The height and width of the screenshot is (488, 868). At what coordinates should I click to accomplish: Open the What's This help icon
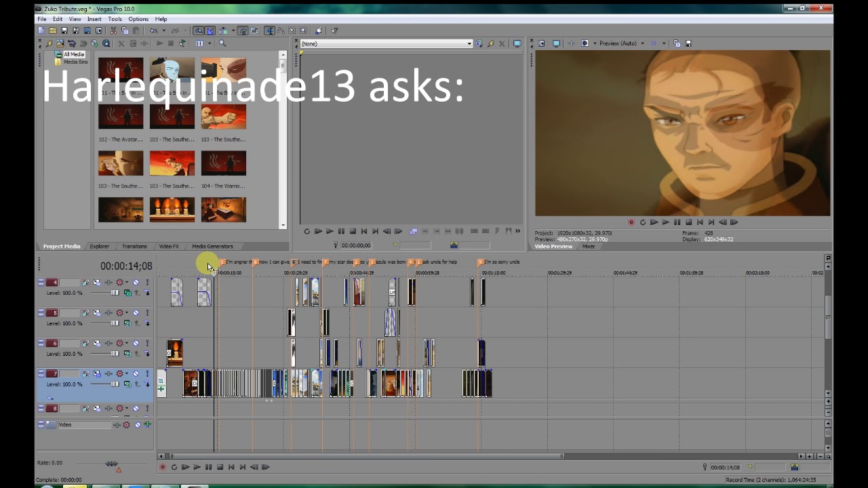pyautogui.click(x=334, y=30)
